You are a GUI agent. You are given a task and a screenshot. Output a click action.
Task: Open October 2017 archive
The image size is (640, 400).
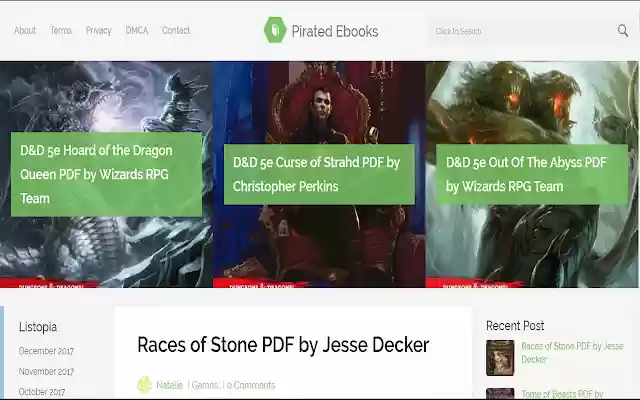(42, 392)
